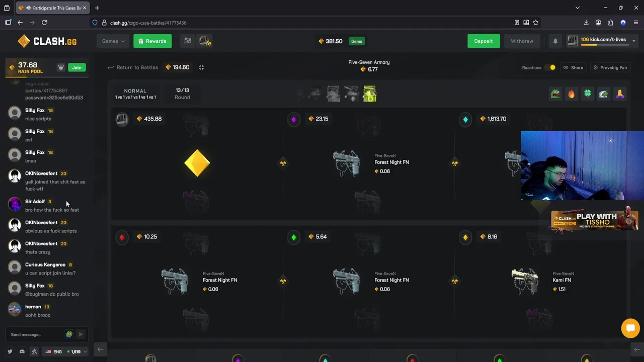This screenshot has height=362, width=644.
Task: Open the rain pool tip icon
Action: coord(61,67)
